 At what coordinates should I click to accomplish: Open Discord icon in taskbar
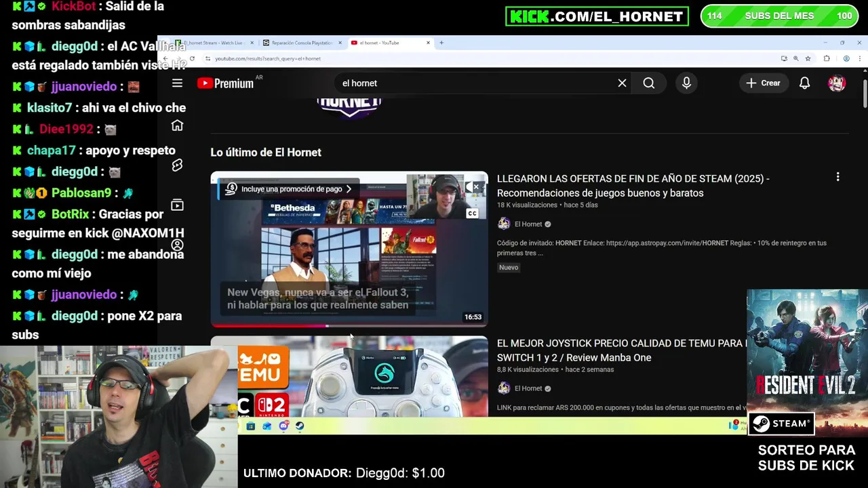[283, 426]
